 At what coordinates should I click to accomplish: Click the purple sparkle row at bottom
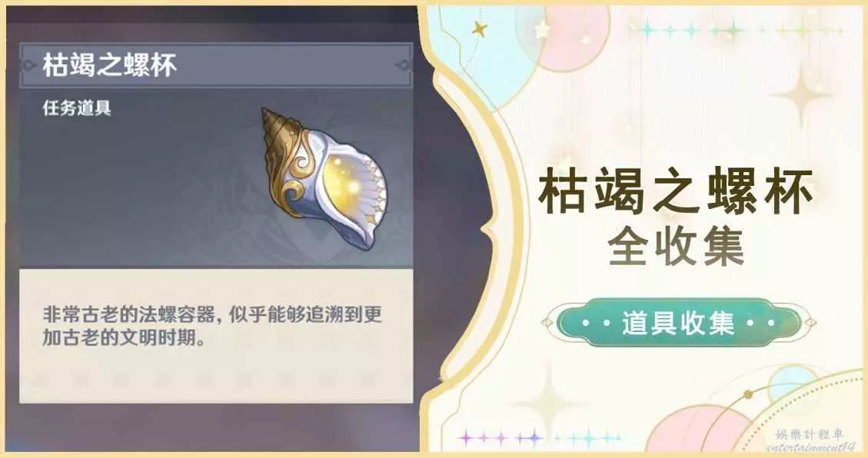pos(500,438)
